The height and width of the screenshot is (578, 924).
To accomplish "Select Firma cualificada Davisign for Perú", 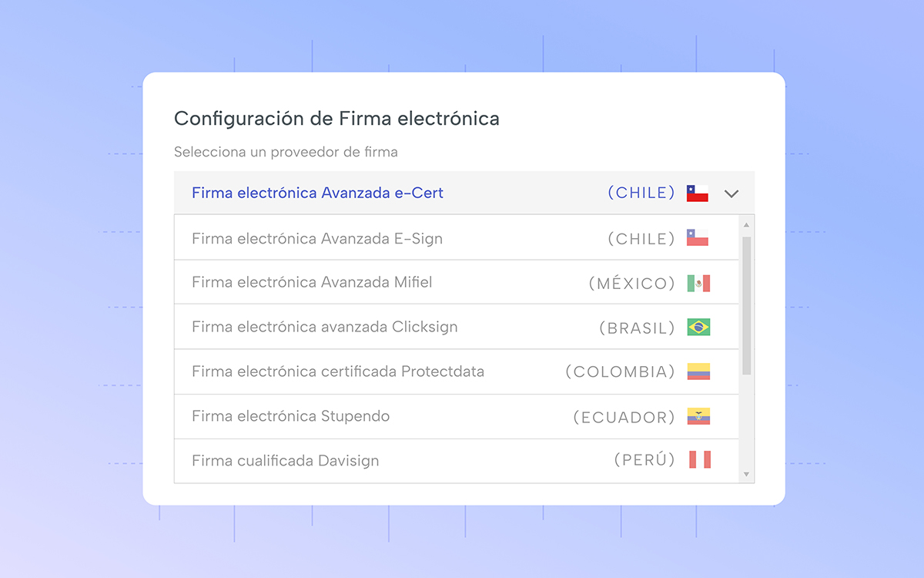I will [x=285, y=460].
